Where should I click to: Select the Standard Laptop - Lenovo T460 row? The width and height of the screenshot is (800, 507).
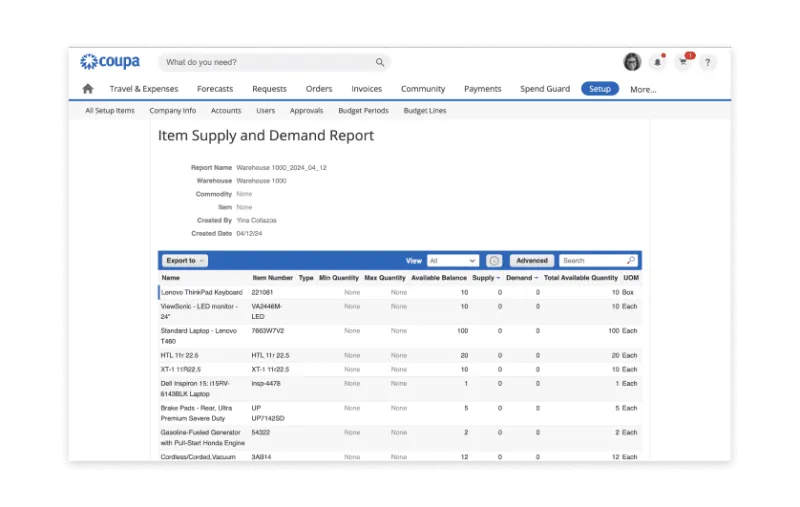[x=399, y=336]
